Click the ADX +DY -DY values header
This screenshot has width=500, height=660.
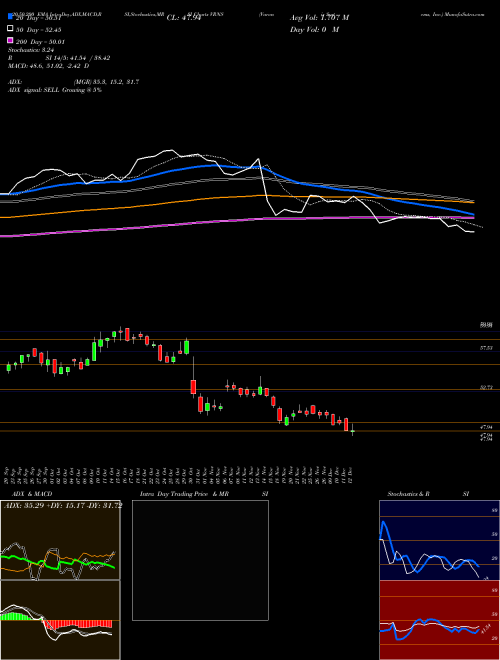click(63, 505)
